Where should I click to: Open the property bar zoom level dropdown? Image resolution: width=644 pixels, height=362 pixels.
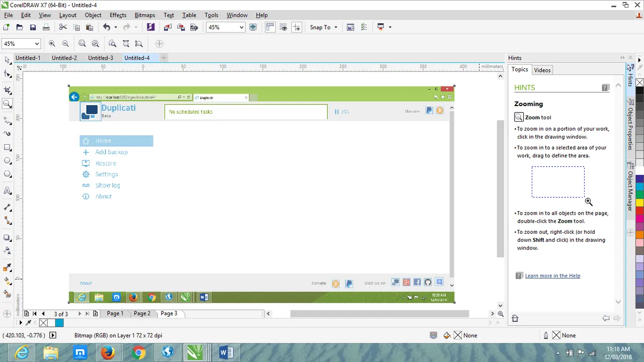tap(36, 44)
